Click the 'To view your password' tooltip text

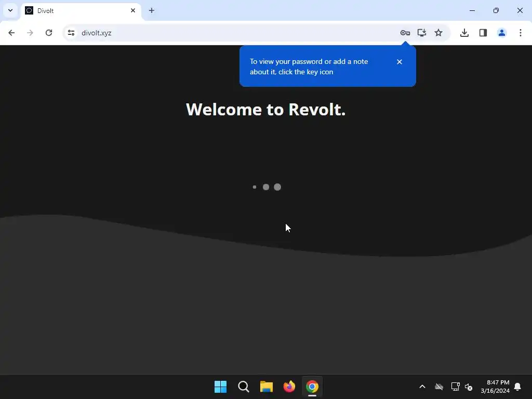(x=309, y=66)
